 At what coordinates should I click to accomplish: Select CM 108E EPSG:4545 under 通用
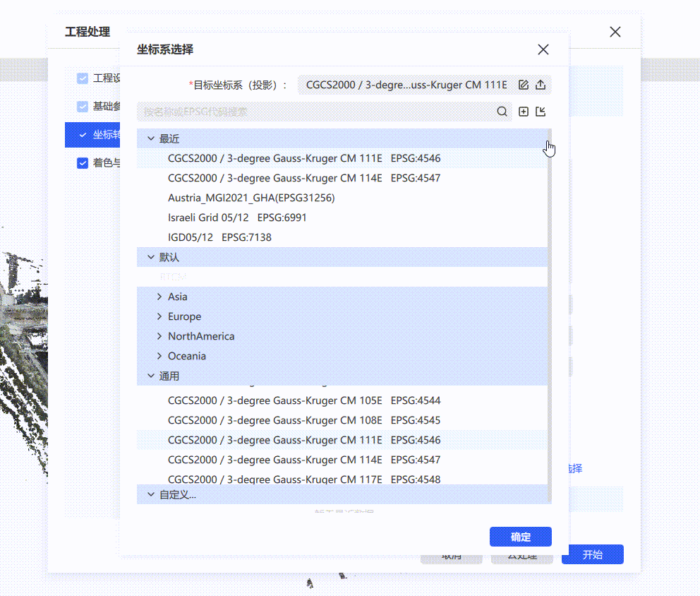tap(342, 420)
